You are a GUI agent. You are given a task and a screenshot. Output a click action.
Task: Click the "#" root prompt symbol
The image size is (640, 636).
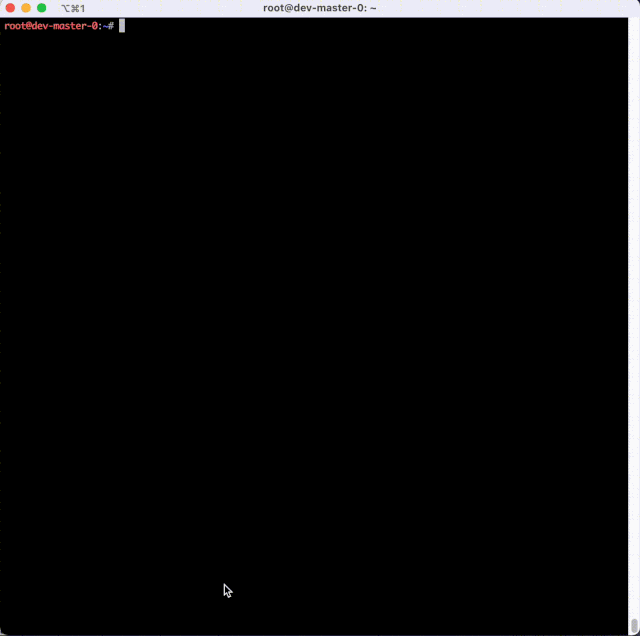click(111, 25)
